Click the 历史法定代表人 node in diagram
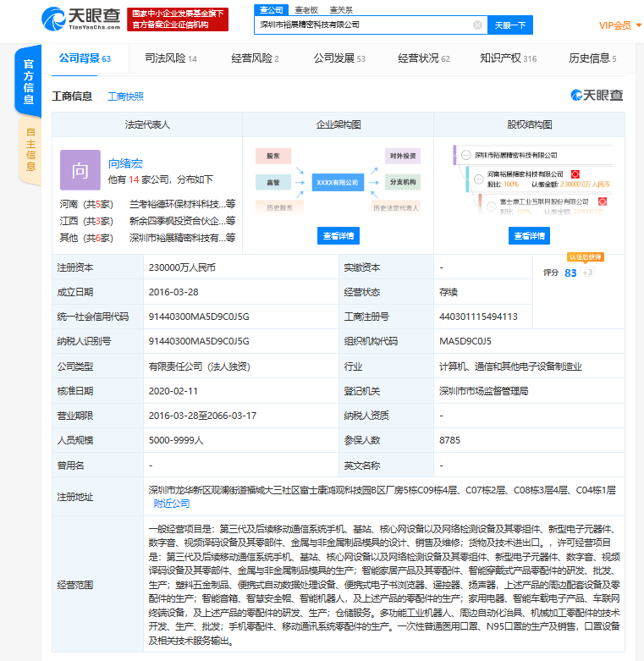 [396, 208]
